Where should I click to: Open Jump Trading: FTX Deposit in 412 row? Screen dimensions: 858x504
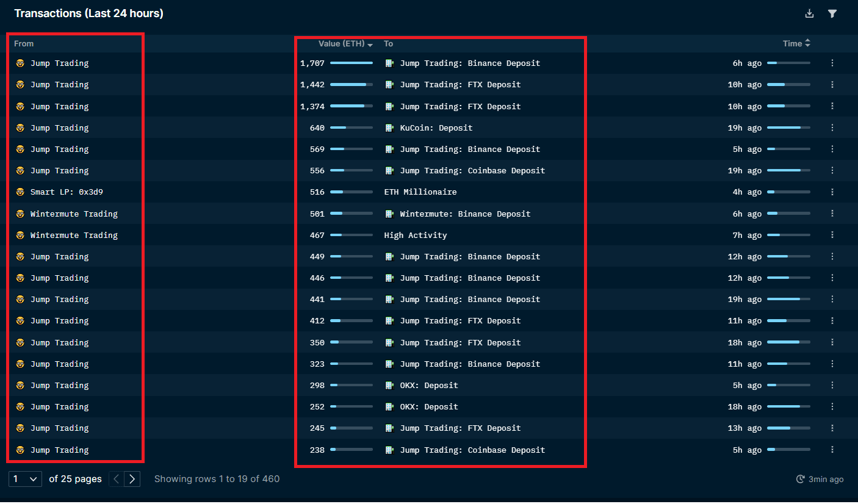(460, 320)
